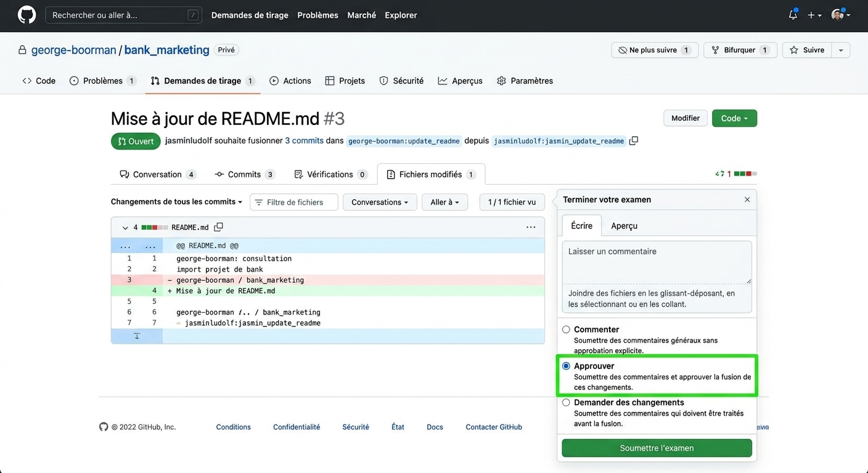Open Explorer in top navigation
Image resolution: width=868 pixels, height=473 pixels.
click(x=401, y=15)
